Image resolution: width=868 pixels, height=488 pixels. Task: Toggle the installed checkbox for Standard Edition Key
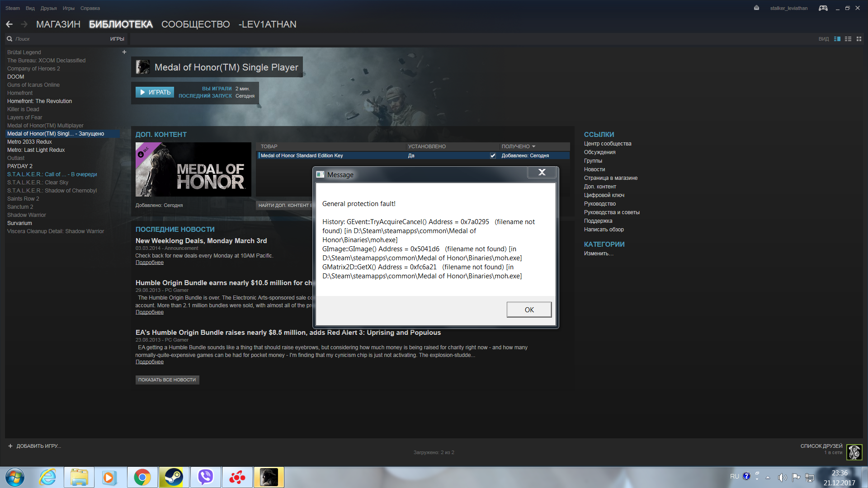point(493,155)
